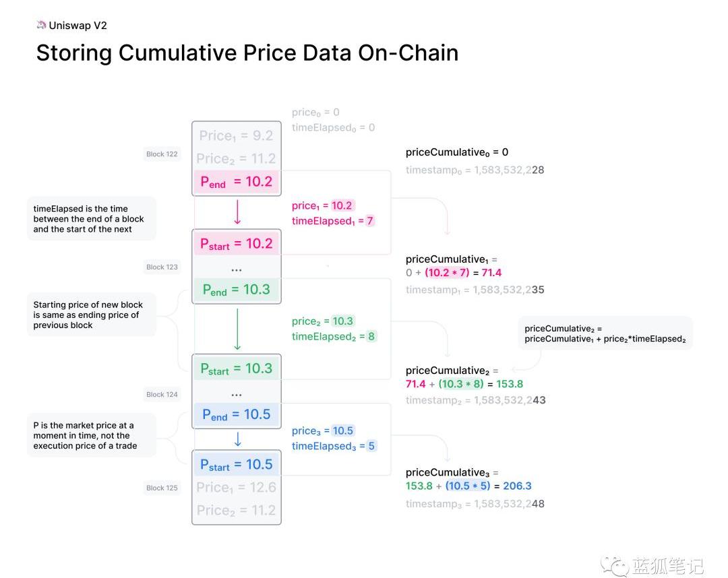This screenshot has height=578, width=728.
Task: Click the green Pend = 10.3 box
Action: coord(236,290)
